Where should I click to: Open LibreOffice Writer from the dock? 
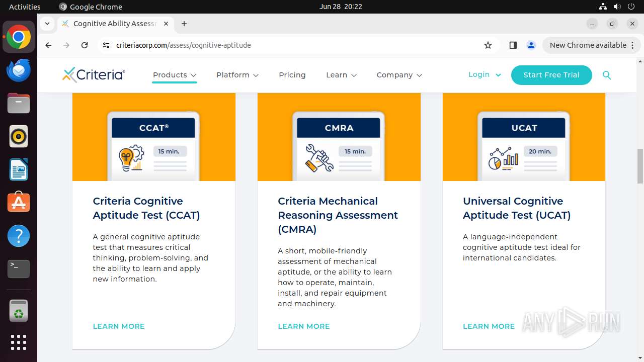[x=19, y=169]
